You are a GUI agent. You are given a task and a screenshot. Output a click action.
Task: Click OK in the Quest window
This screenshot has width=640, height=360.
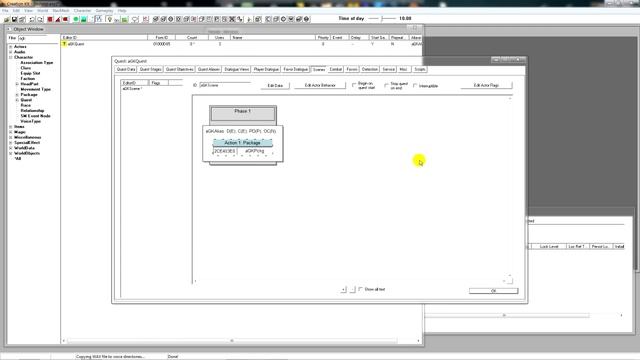pos(493,291)
